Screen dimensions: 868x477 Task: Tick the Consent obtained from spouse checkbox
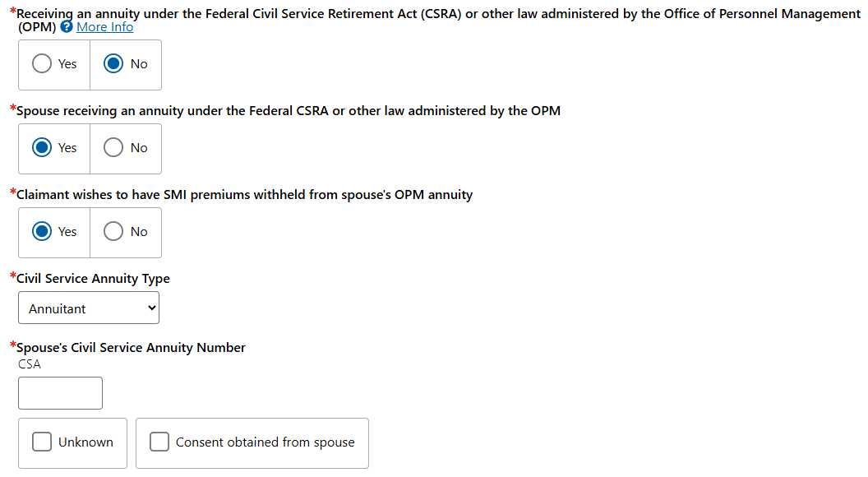pos(159,442)
